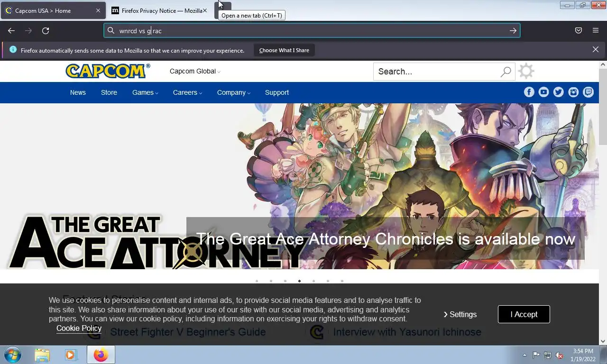Image resolution: width=607 pixels, height=364 pixels.
Task: Open the News menu item
Action: [78, 92]
